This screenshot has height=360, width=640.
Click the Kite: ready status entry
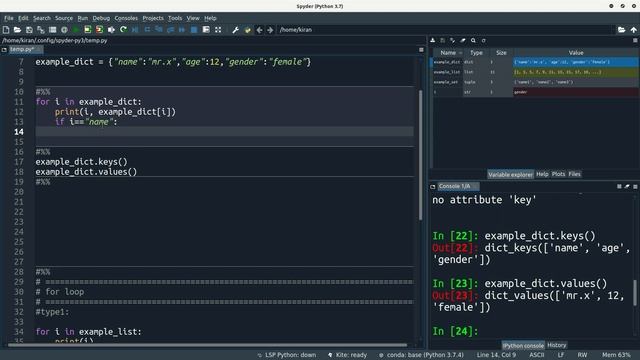(348, 355)
